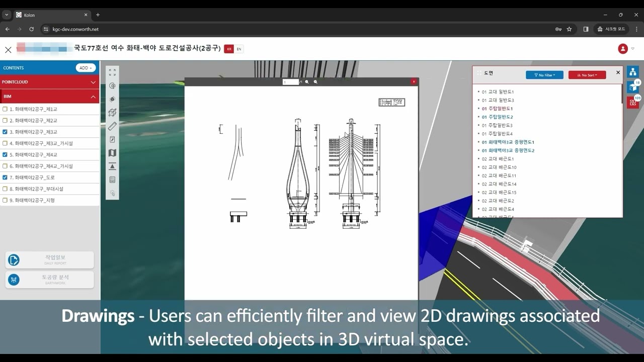The width and height of the screenshot is (644, 362).
Task: Open the browser tab search dropdown
Action: (x=7, y=15)
